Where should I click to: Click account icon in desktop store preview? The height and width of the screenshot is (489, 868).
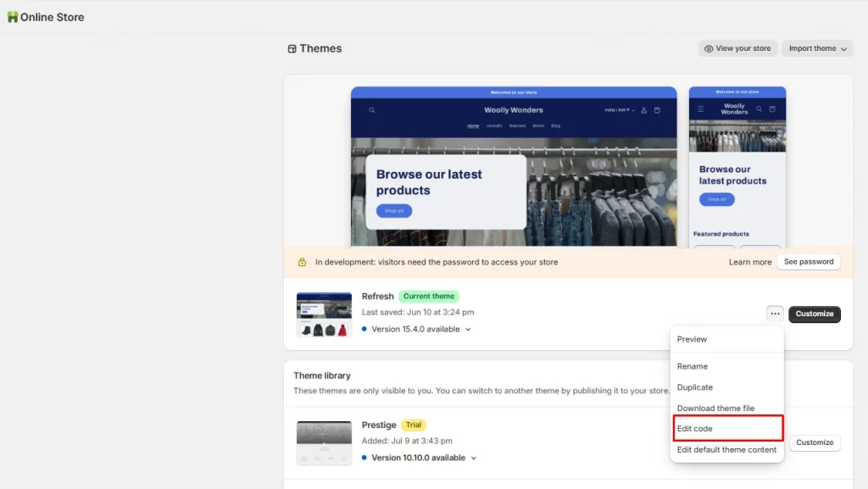pyautogui.click(x=644, y=110)
